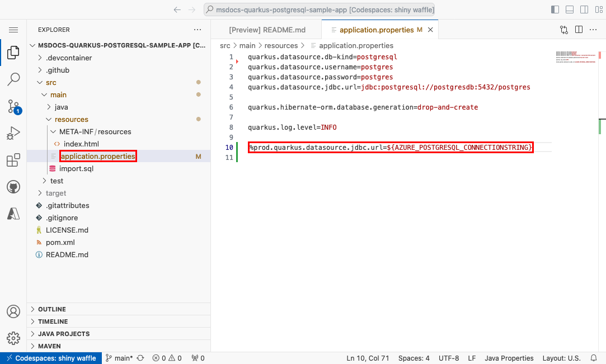Expand the MAVEN section
This screenshot has height=364, width=606.
pos(119,346)
